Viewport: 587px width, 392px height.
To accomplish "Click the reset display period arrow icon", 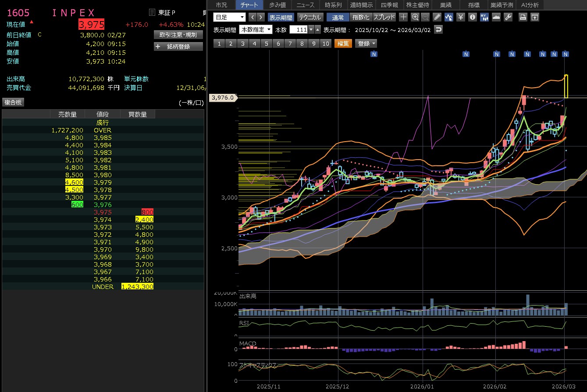I will (438, 29).
